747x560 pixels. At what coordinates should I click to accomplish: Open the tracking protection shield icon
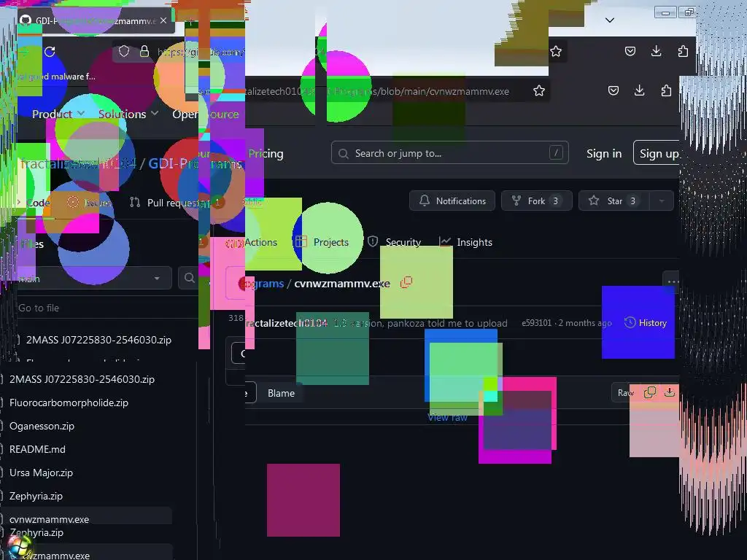pyautogui.click(x=124, y=51)
